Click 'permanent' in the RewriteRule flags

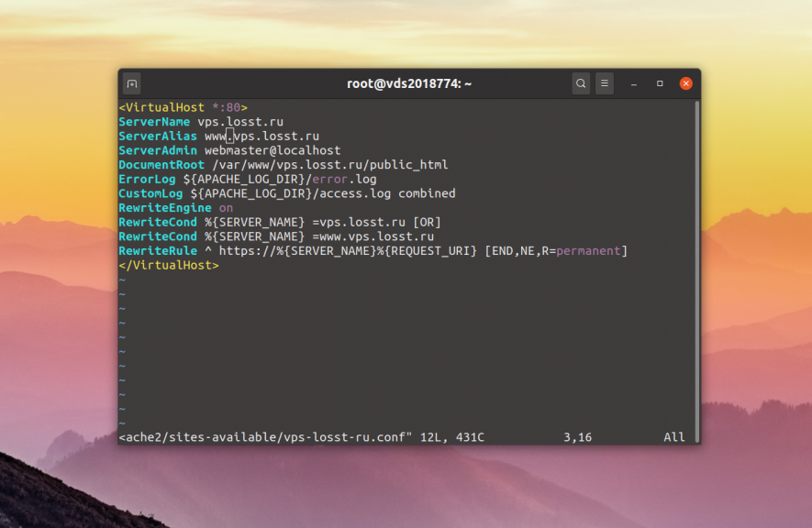click(x=588, y=251)
